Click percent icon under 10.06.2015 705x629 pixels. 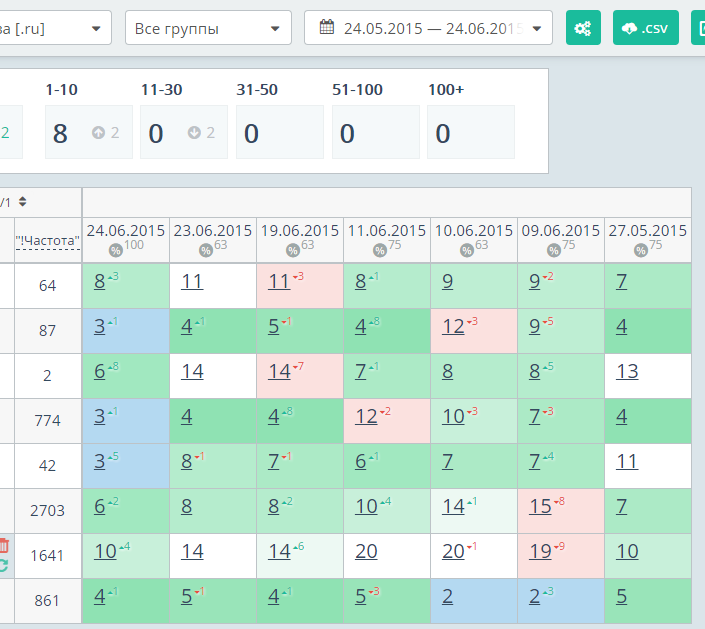[x=467, y=250]
